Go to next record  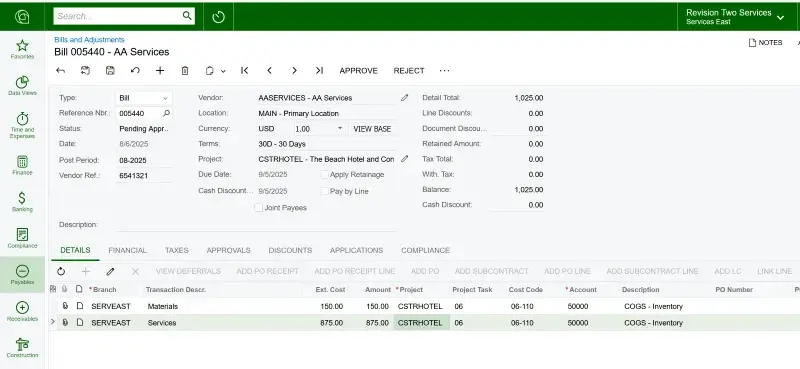(294, 70)
